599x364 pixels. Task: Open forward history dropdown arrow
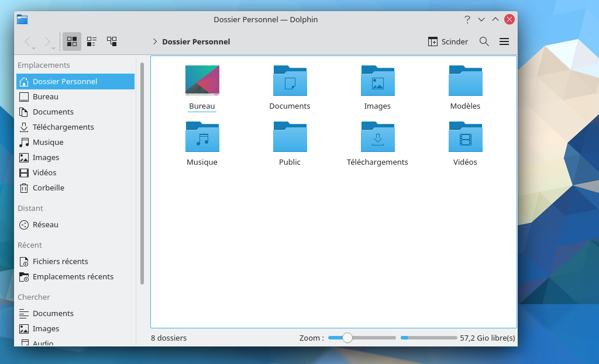click(x=53, y=48)
